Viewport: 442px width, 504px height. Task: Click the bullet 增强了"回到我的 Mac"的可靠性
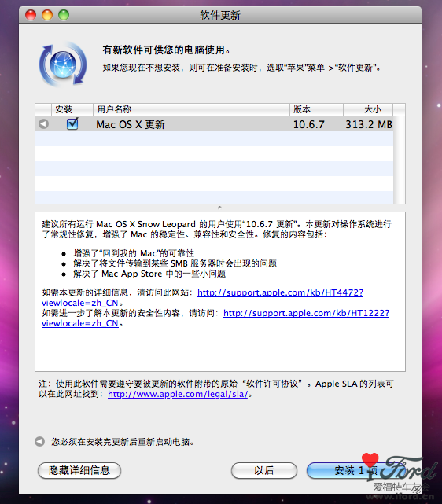[x=134, y=253]
